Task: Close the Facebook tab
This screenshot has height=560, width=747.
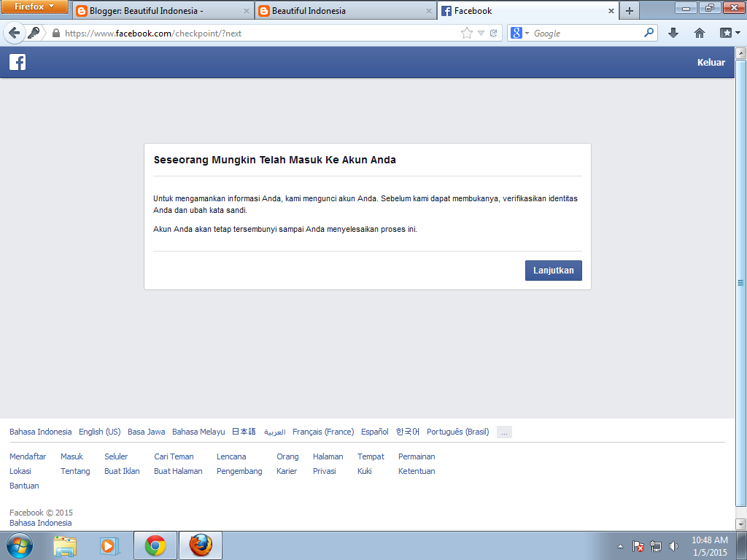Action: click(x=611, y=11)
